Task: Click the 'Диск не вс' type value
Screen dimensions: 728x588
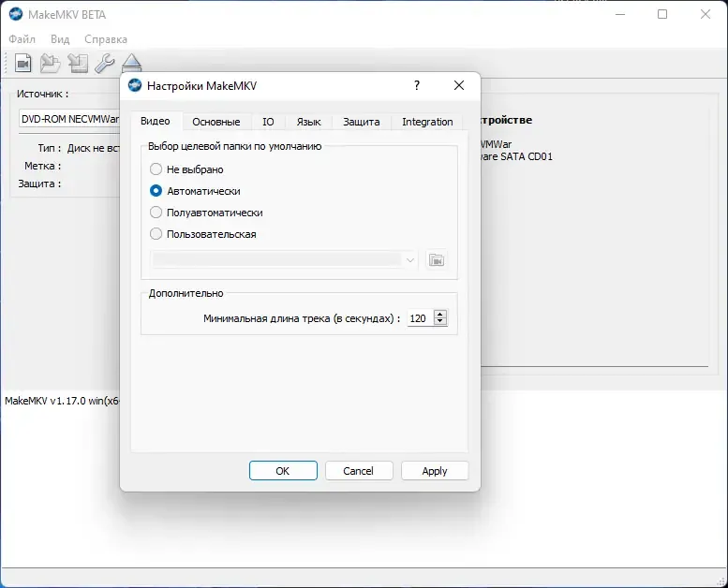Action: click(94, 148)
